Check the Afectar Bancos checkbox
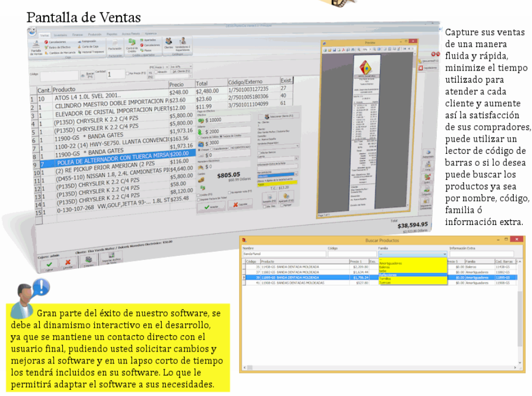The image size is (532, 396). pyautogui.click(x=260, y=152)
